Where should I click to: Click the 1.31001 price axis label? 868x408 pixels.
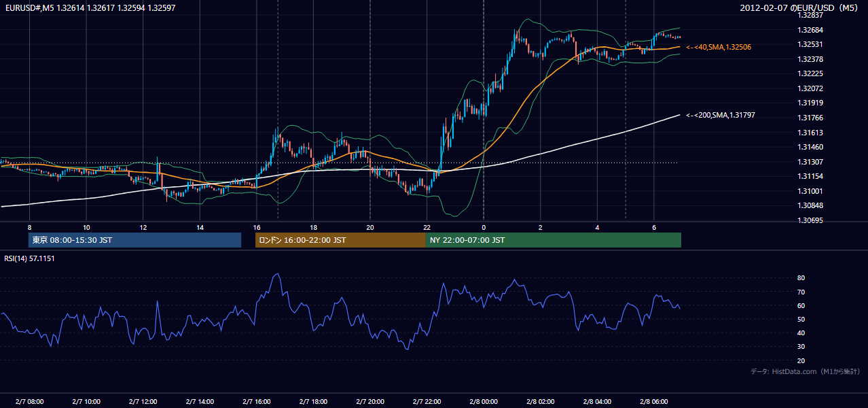[812, 192]
